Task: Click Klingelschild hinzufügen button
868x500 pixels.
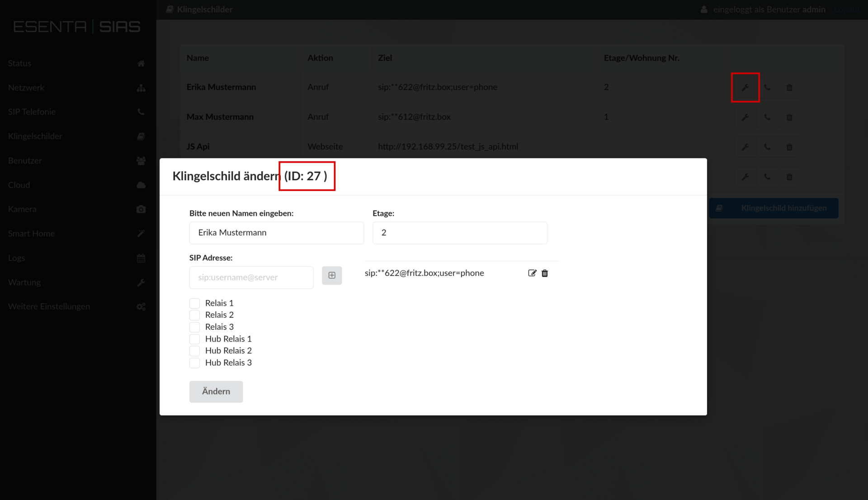Action: tap(774, 208)
